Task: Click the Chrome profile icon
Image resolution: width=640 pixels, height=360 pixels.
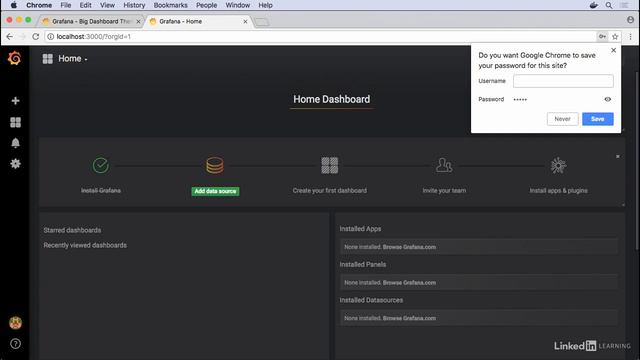Action: click(x=630, y=20)
